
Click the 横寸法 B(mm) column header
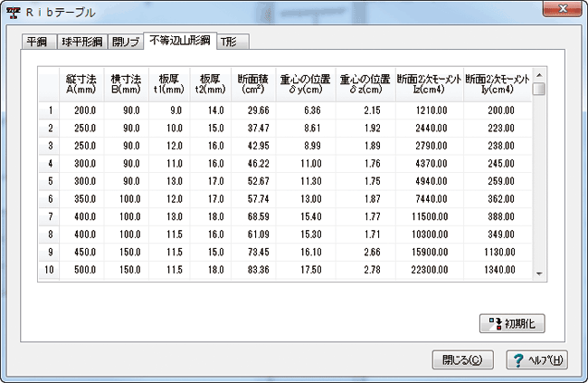pyautogui.click(x=127, y=84)
